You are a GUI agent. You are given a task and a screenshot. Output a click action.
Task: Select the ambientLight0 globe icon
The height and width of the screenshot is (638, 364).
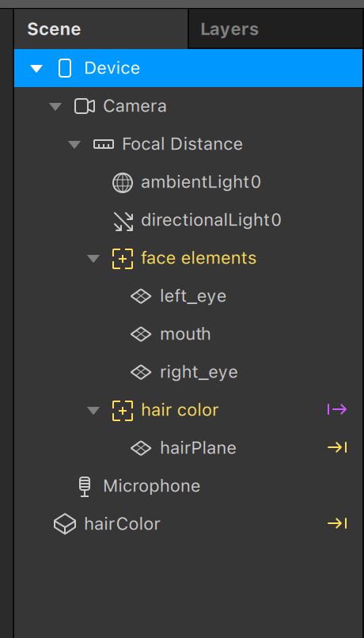[x=123, y=182]
